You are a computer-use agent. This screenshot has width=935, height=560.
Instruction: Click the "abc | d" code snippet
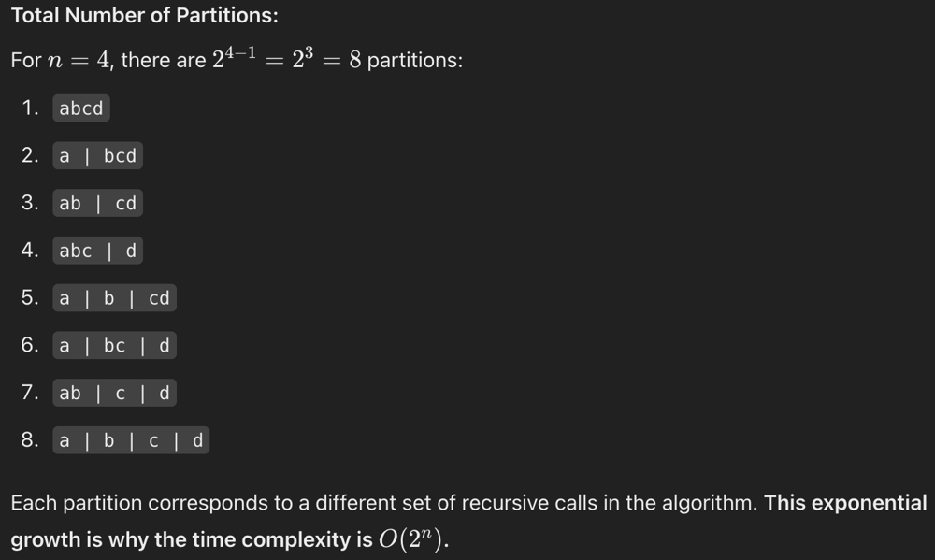[x=97, y=251]
